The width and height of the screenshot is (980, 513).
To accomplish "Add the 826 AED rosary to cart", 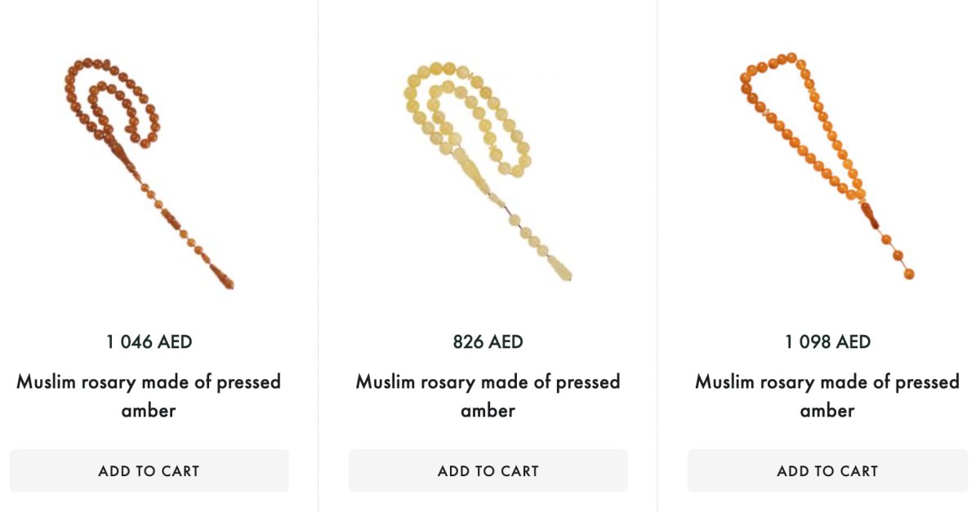I will [x=488, y=471].
